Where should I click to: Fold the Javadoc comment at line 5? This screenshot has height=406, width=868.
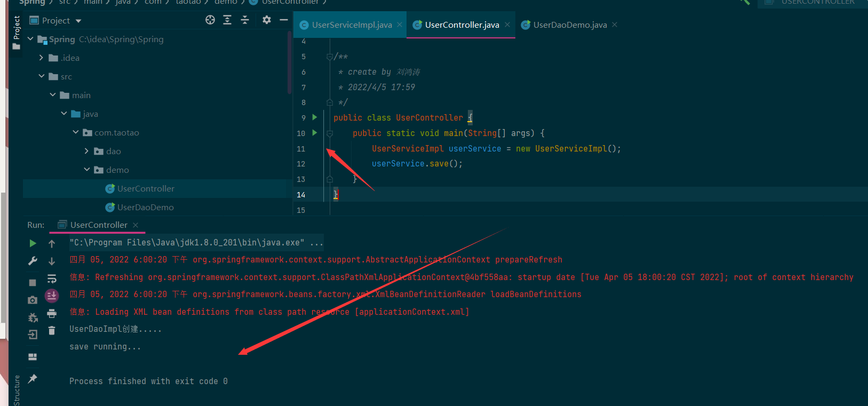[330, 57]
